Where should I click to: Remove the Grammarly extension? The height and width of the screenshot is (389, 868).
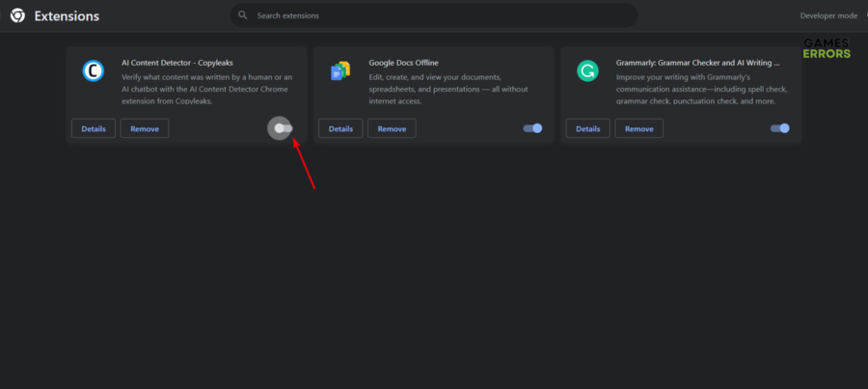[x=638, y=128]
